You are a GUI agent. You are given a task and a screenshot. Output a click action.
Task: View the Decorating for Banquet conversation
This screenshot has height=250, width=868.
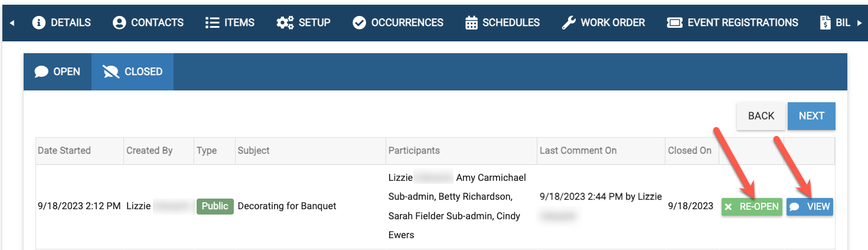point(810,207)
